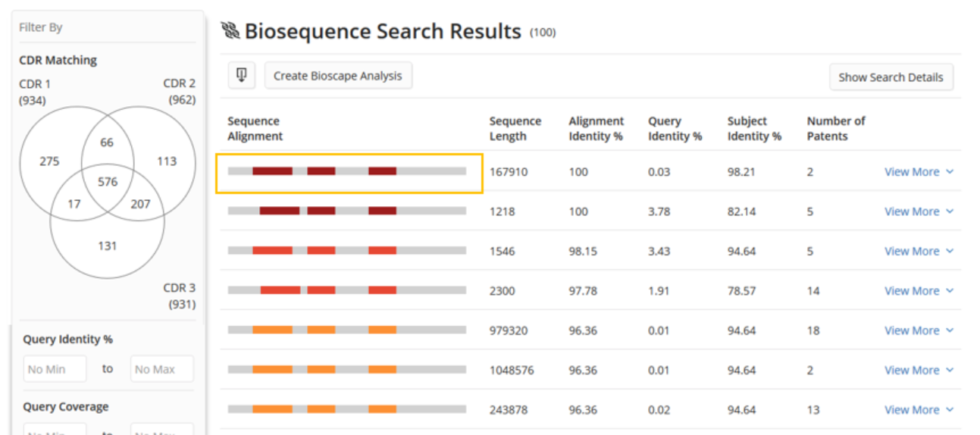Sort by Alignment Identity % column header
Screen dimensions: 980x435
(596, 129)
